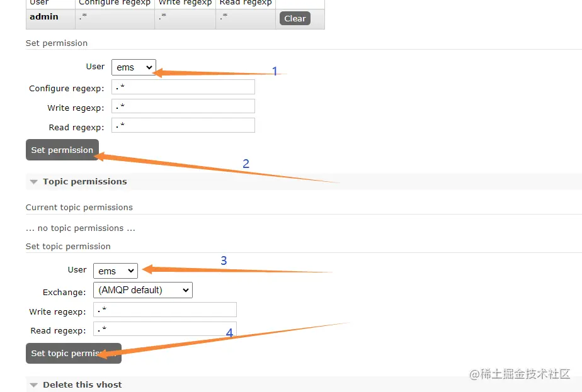The height and width of the screenshot is (392, 582).
Task: Click the admin row's Read regexp value
Action: (224, 16)
